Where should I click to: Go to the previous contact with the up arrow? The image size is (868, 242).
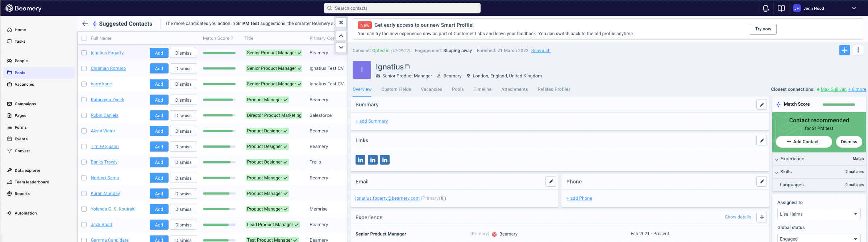click(x=341, y=36)
